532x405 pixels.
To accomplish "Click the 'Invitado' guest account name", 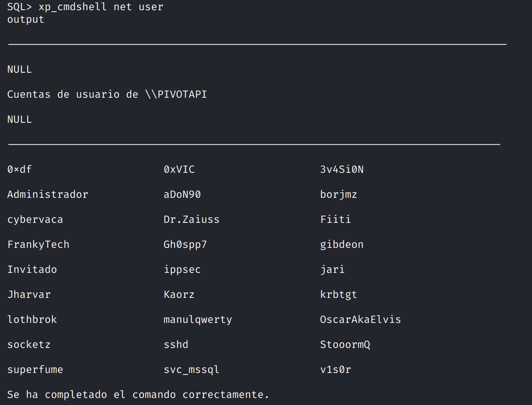I will [x=32, y=270].
